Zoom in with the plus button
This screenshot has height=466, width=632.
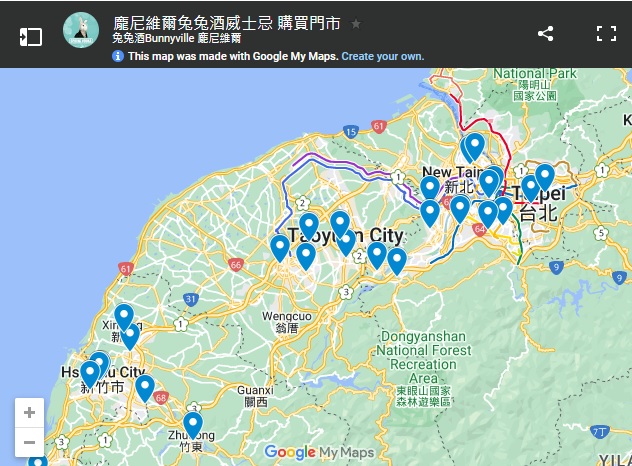point(29,412)
